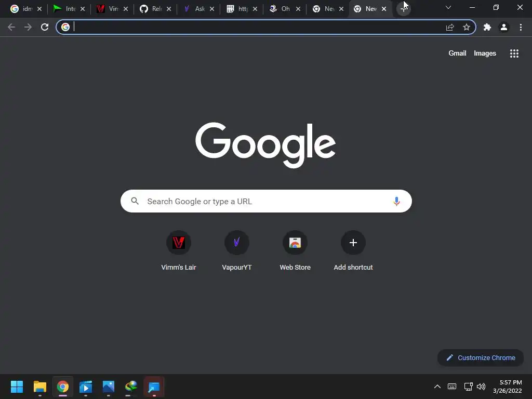532x399 pixels.
Task: Open the Chrome profile avatar icon
Action: [x=504, y=27]
